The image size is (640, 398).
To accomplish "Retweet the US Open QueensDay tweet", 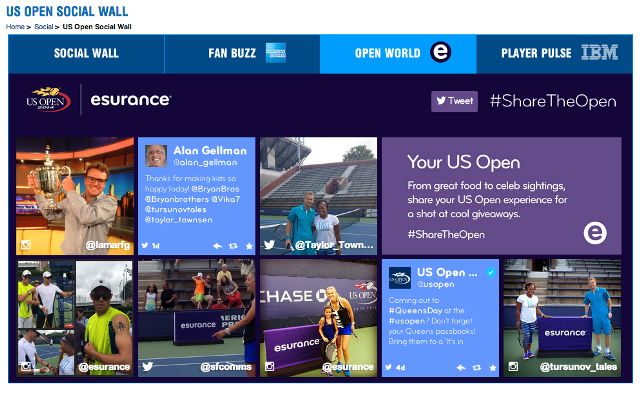I will [x=477, y=368].
